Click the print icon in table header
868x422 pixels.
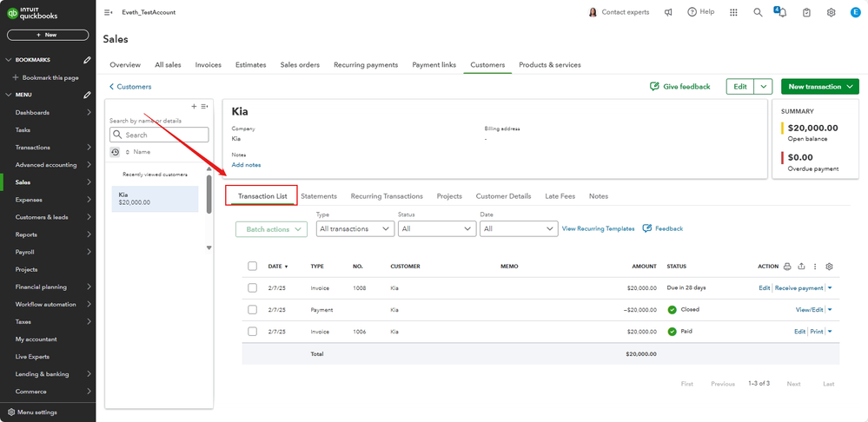coord(787,267)
